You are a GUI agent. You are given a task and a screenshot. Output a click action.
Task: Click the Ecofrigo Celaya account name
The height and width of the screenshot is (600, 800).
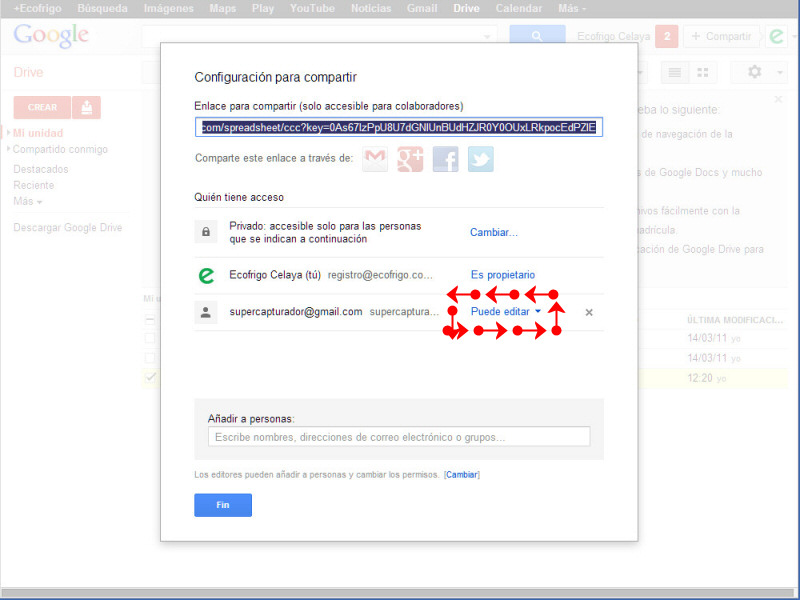614,36
